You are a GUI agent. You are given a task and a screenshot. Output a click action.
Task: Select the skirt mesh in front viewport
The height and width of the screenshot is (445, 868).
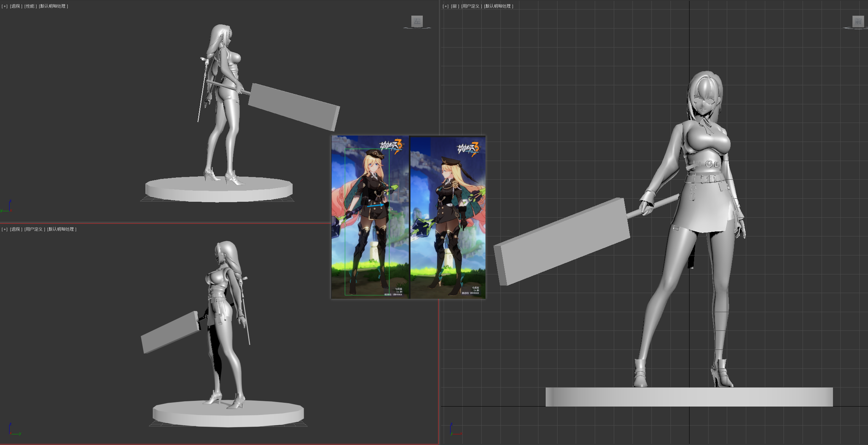(x=702, y=206)
